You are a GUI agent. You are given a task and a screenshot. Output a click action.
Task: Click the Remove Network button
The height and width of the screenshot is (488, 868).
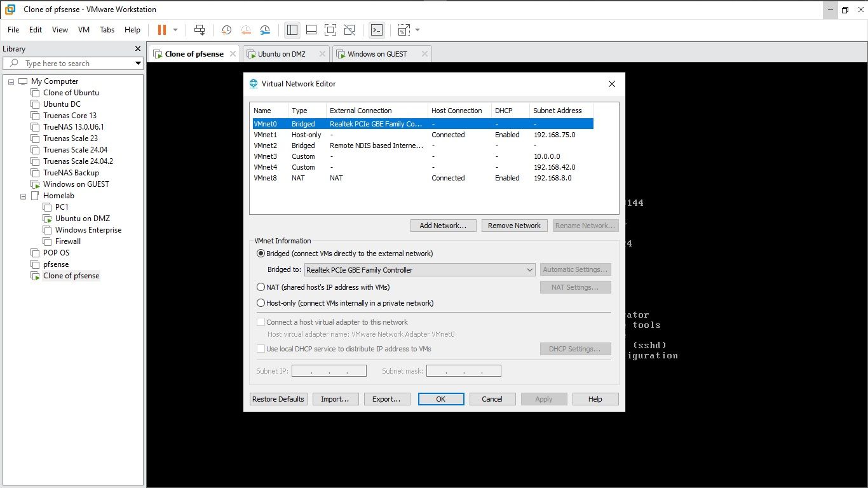pos(514,226)
